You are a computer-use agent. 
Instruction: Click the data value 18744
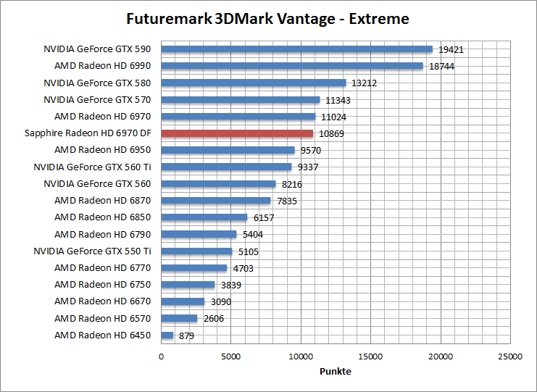(442, 67)
